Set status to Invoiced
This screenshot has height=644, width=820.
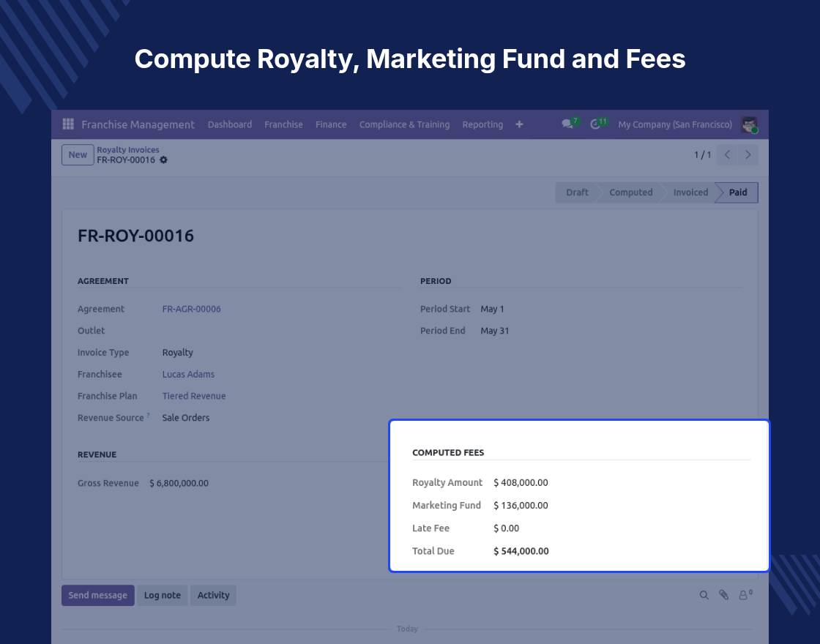coord(690,192)
